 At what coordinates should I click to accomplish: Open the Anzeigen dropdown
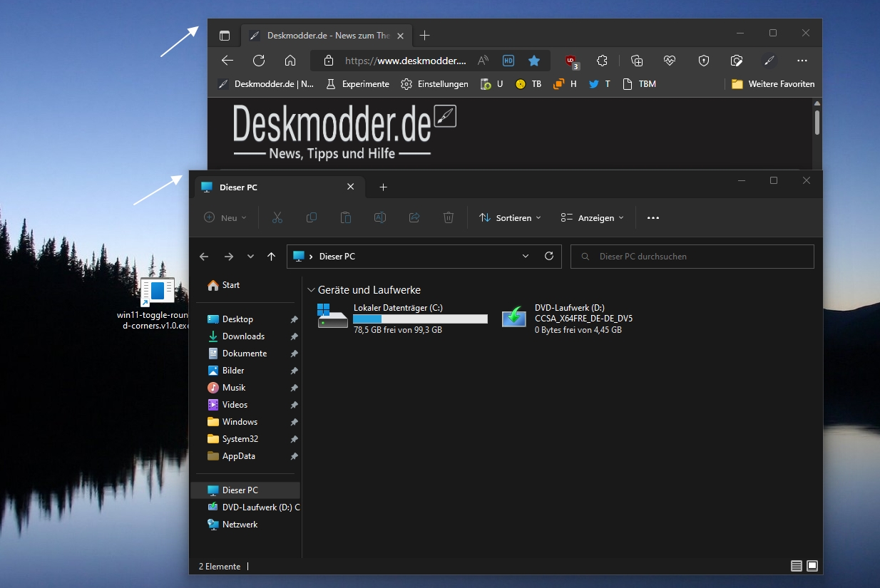(592, 217)
